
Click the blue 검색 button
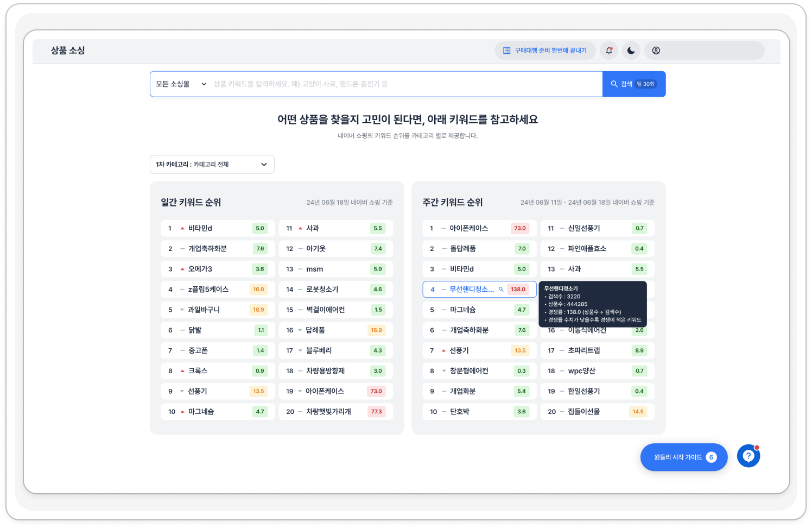click(634, 84)
